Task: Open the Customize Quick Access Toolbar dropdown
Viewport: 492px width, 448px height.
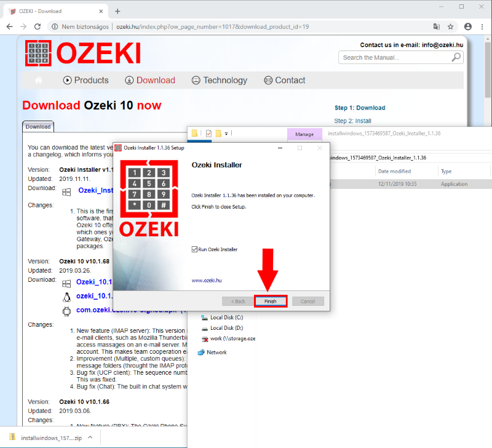Action: tap(226, 134)
